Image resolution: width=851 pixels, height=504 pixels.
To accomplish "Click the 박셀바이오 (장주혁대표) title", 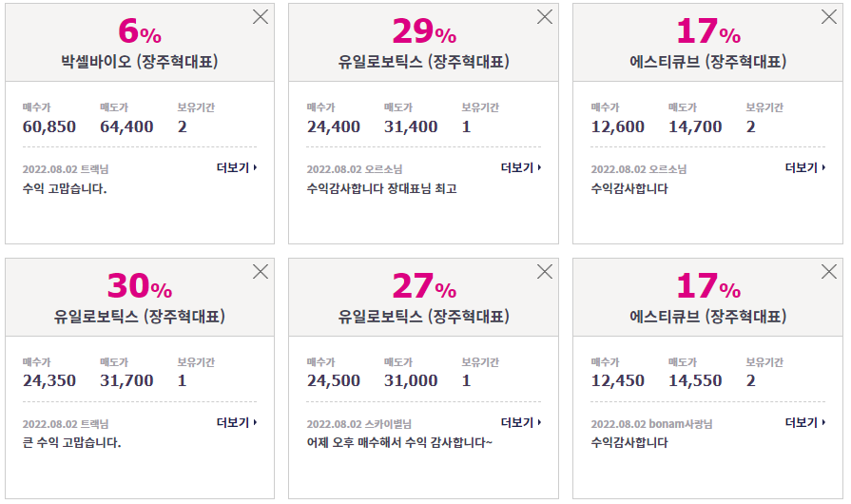I will coord(140,61).
